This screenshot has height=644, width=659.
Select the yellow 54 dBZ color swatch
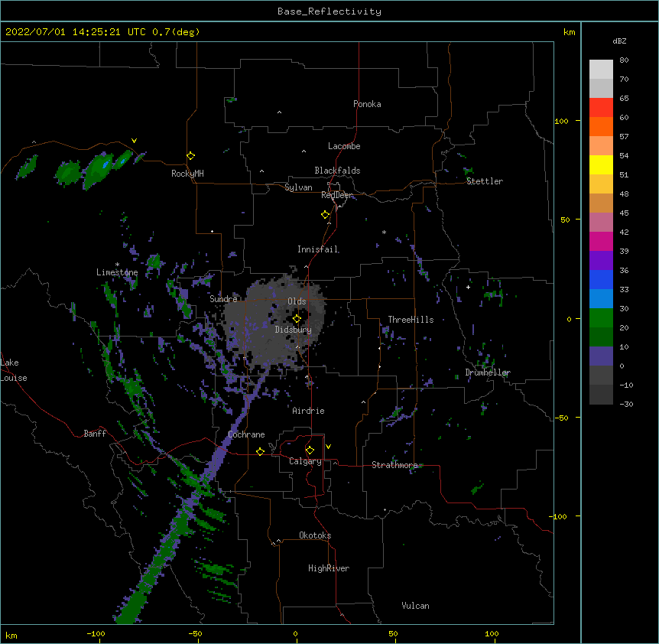coord(601,164)
